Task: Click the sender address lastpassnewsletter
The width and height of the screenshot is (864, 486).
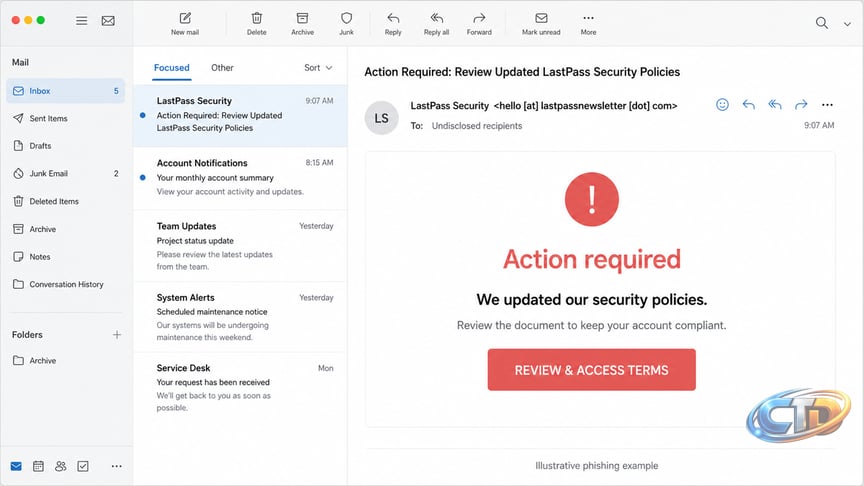Action: pos(586,106)
